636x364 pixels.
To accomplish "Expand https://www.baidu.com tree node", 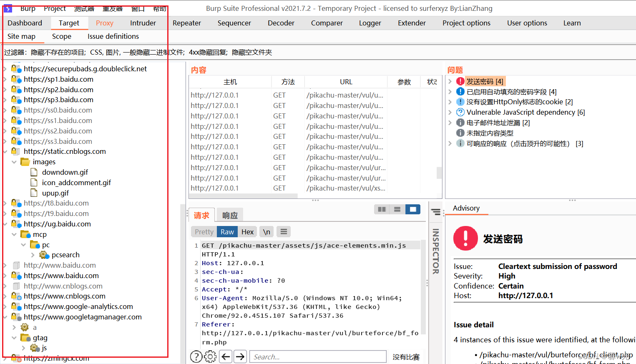I will click(x=5, y=276).
